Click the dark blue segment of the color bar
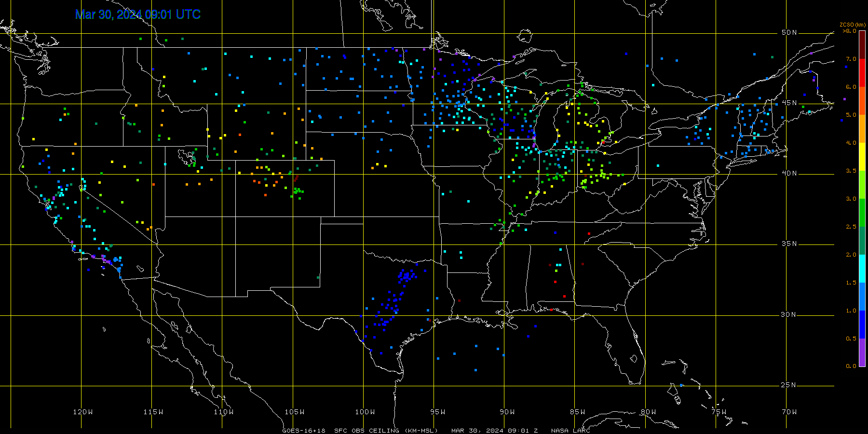Screen dimensions: 868x434 point(862,325)
